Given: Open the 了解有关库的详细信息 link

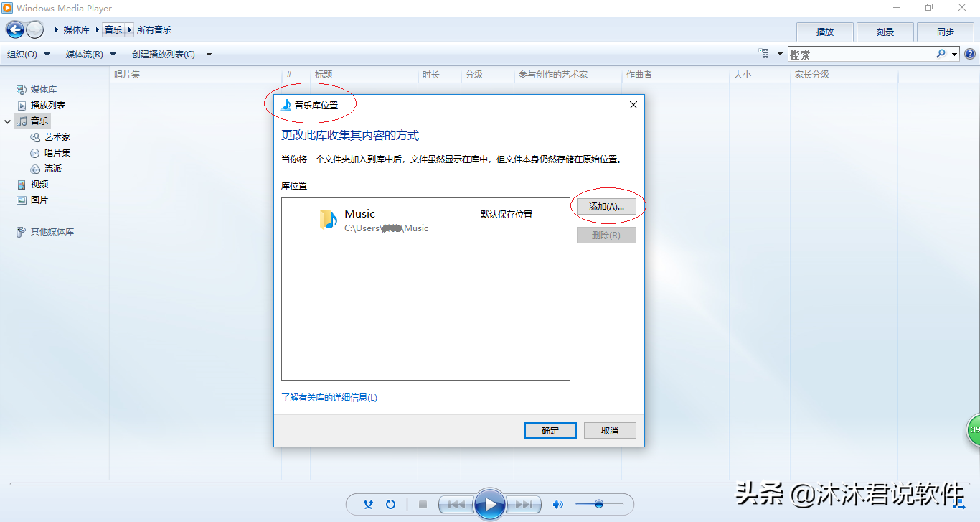Looking at the screenshot, I should point(330,397).
